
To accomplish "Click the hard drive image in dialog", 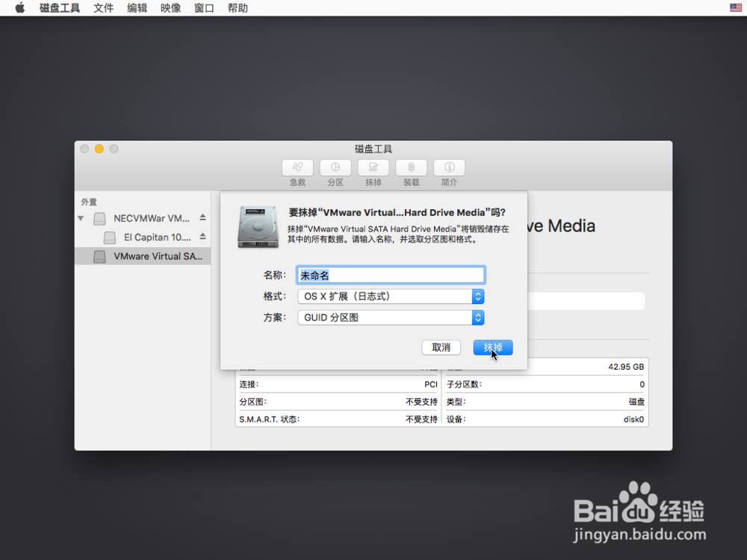I will coord(258,227).
